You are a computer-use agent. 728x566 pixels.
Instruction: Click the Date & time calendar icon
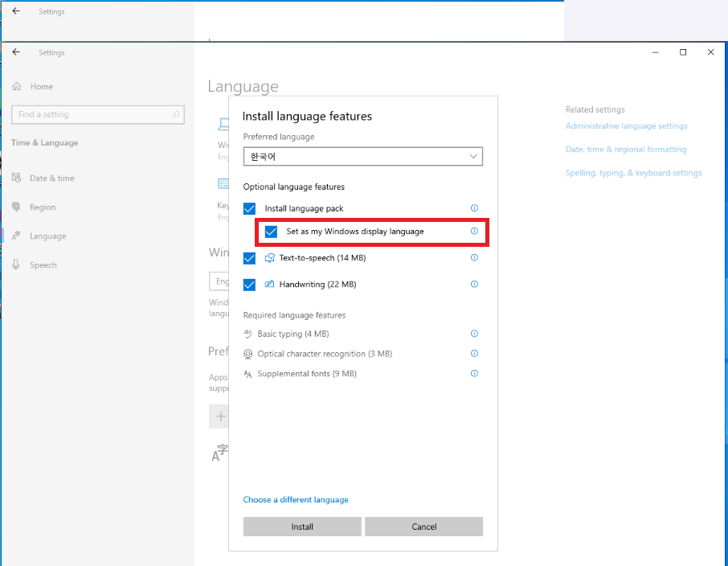(17, 178)
